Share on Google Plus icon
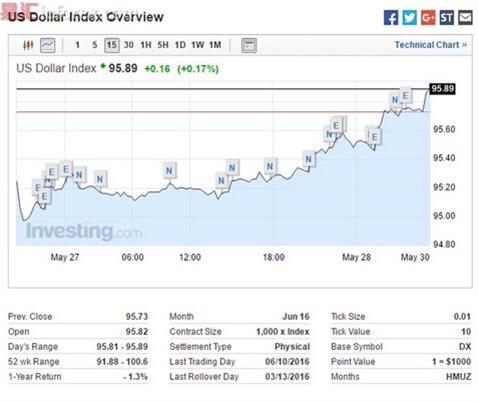Viewport: 478px width, 401px height. 428,17
